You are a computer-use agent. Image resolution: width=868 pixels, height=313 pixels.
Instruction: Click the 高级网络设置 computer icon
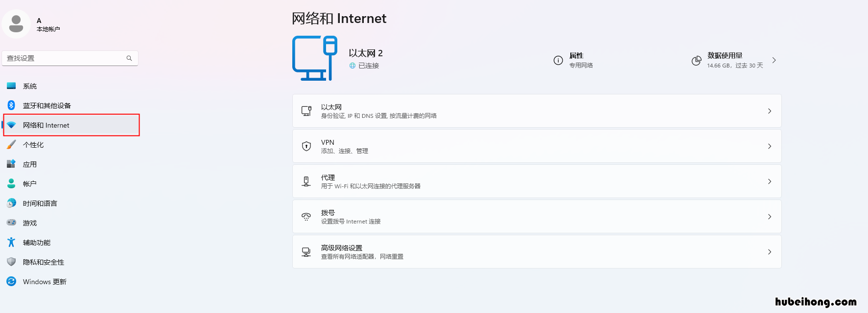click(306, 252)
